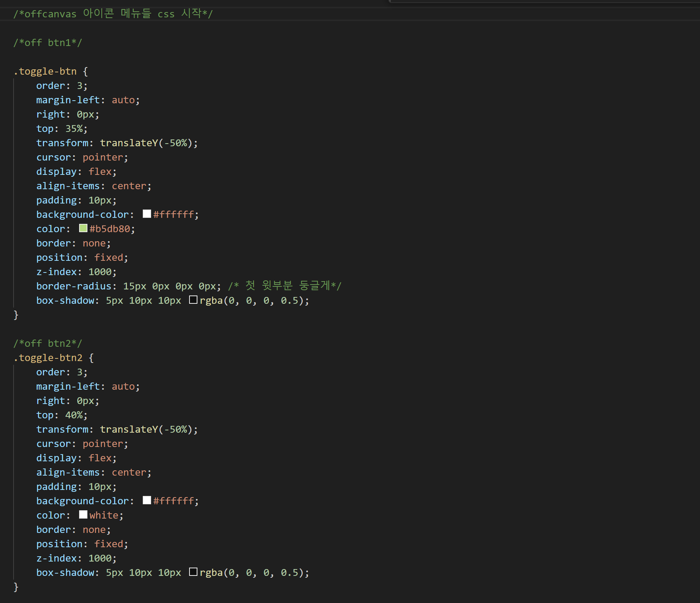The height and width of the screenshot is (603, 700).
Task: Click the top: 35% value
Action: (x=75, y=128)
